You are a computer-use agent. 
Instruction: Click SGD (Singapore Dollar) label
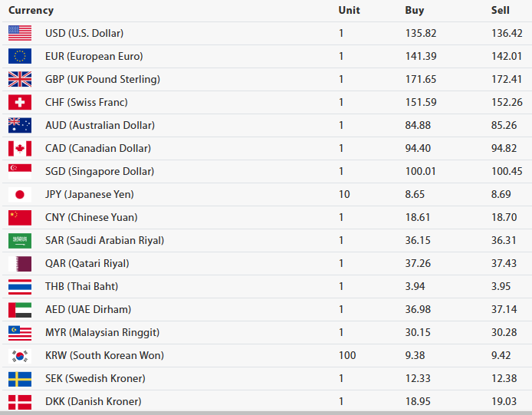[x=100, y=171]
